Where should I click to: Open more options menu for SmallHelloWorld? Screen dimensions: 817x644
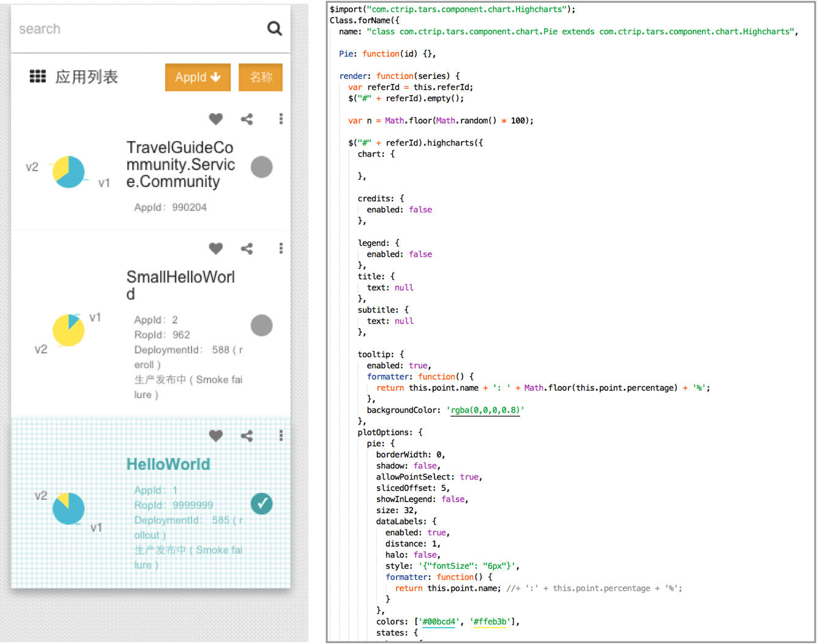point(281,248)
